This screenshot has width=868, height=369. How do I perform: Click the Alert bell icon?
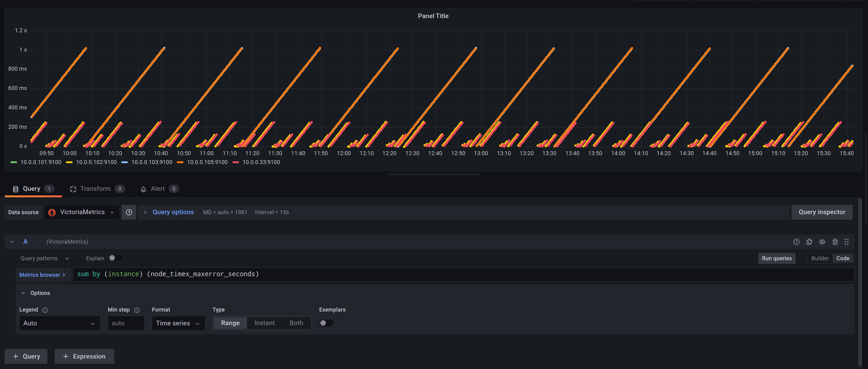pyautogui.click(x=143, y=189)
